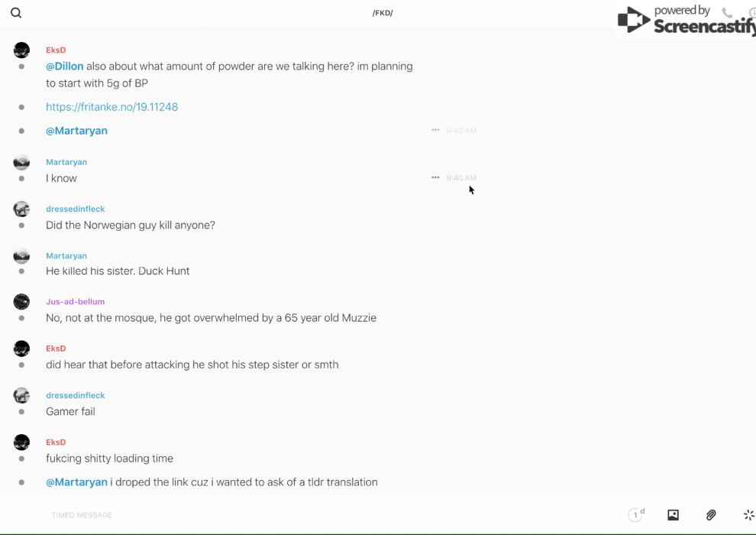The height and width of the screenshot is (535, 756).
Task: Click EksD's avatar on the topmost message
Action: tap(21, 50)
